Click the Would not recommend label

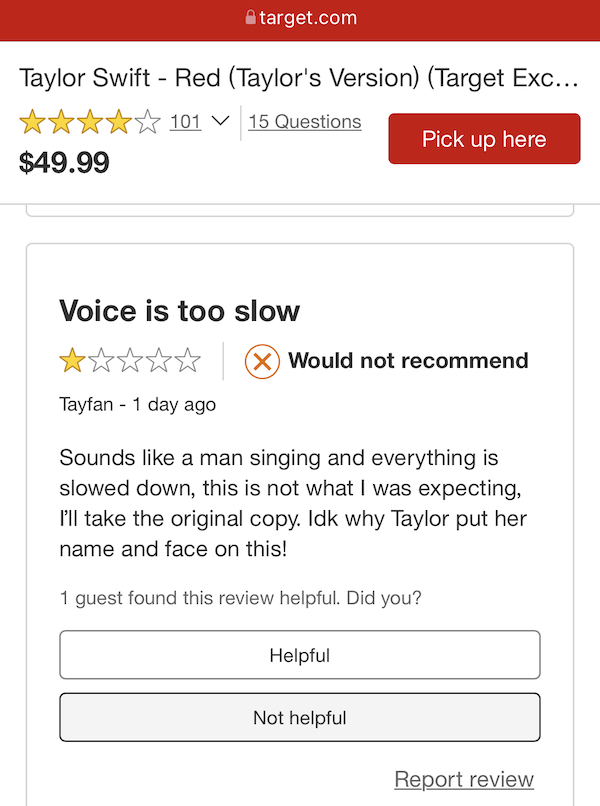click(x=408, y=360)
